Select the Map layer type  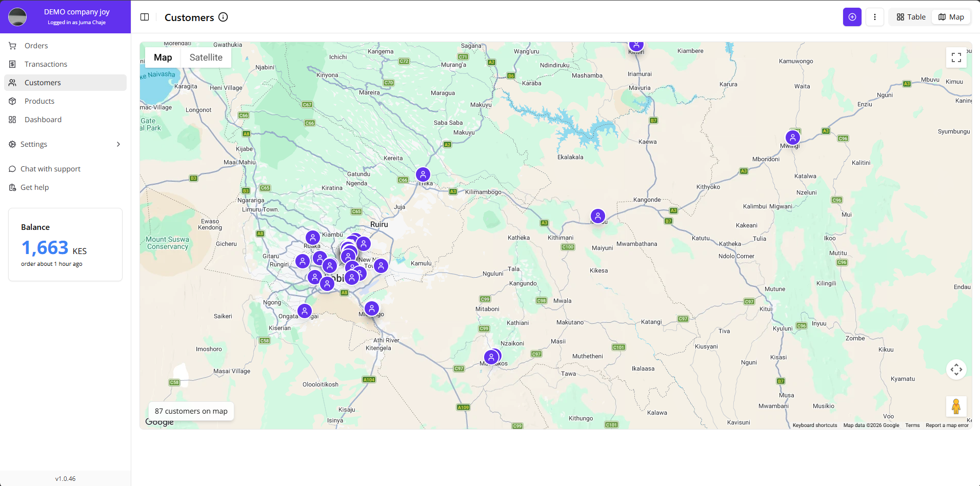tap(163, 57)
